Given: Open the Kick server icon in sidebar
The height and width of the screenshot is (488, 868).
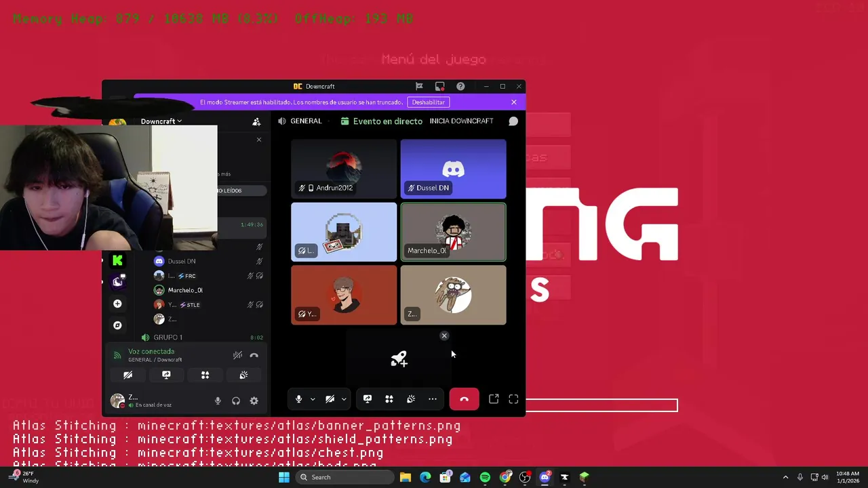Looking at the screenshot, I should point(117,260).
